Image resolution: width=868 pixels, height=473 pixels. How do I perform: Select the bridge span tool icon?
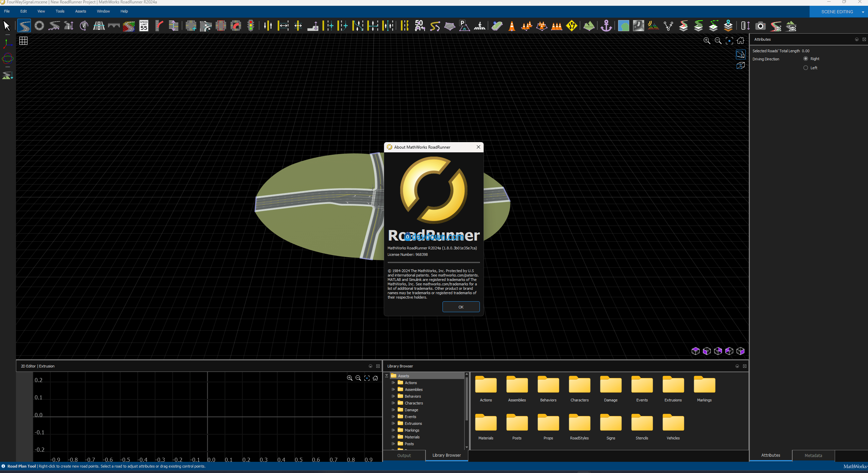click(114, 26)
